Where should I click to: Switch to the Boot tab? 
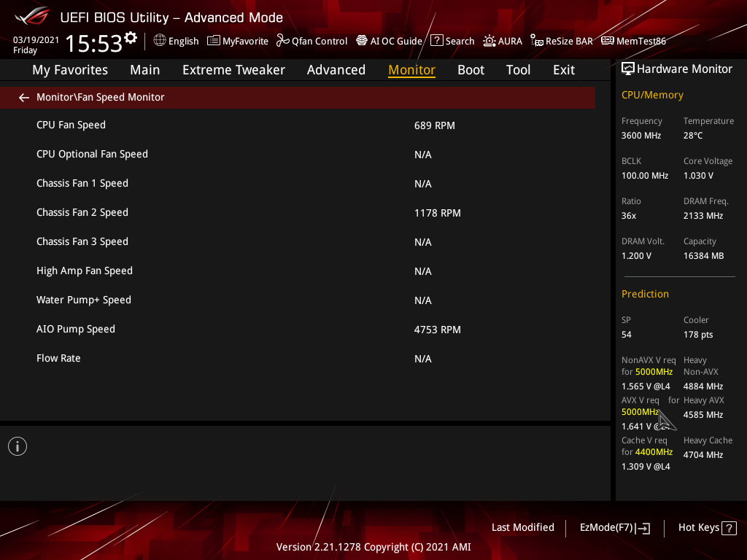471,70
